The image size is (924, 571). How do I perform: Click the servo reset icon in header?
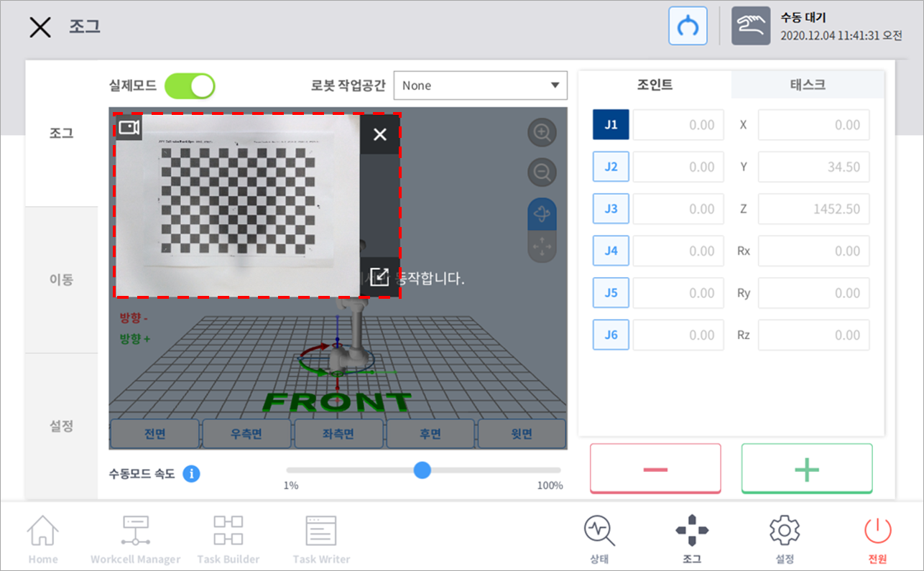(x=688, y=27)
